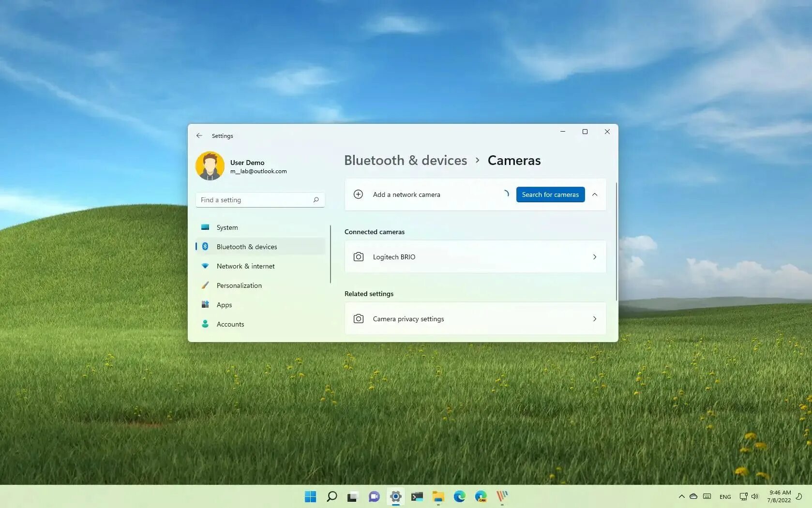Click the Settings gear icon on the taskbar
812x508 pixels.
click(396, 496)
